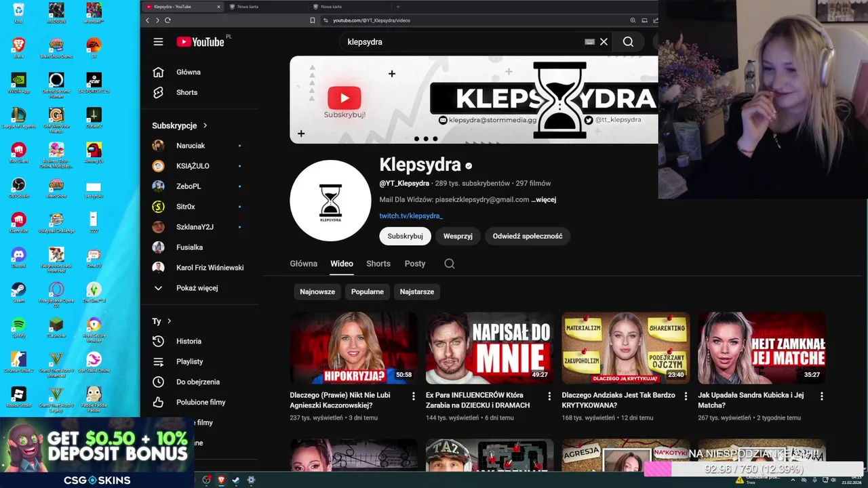
Task: Open options menu for Ex Para INFLUENCERÓW video
Action: (x=549, y=396)
